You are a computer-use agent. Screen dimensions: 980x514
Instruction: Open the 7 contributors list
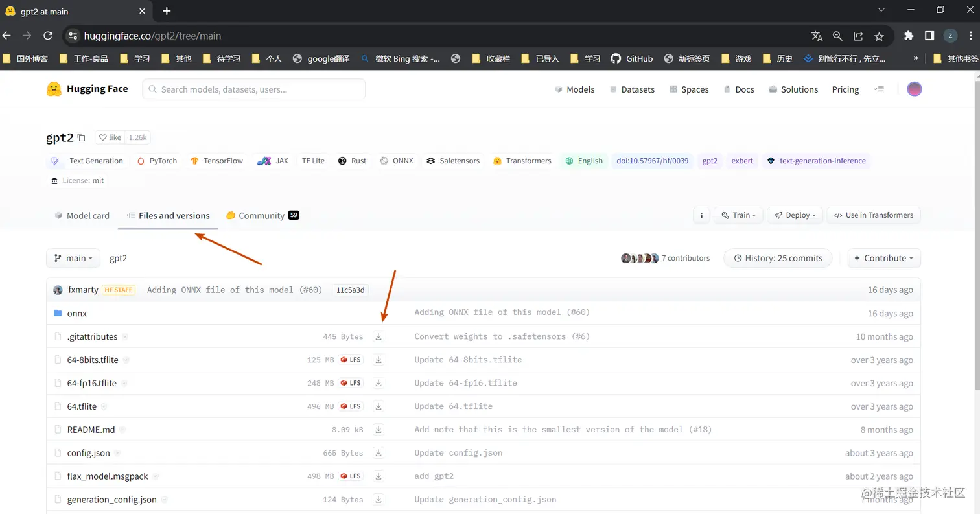tap(665, 258)
